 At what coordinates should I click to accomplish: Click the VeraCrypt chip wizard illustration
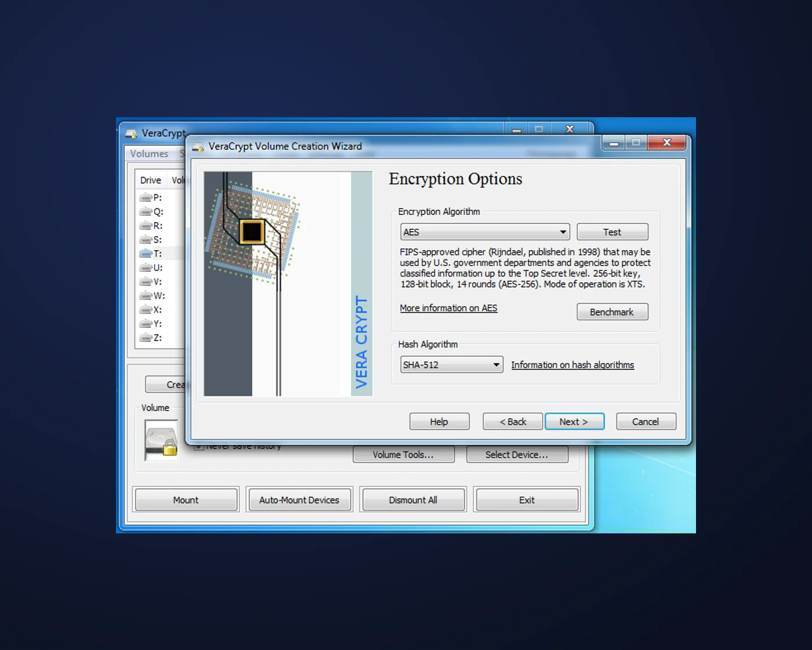coord(288,284)
